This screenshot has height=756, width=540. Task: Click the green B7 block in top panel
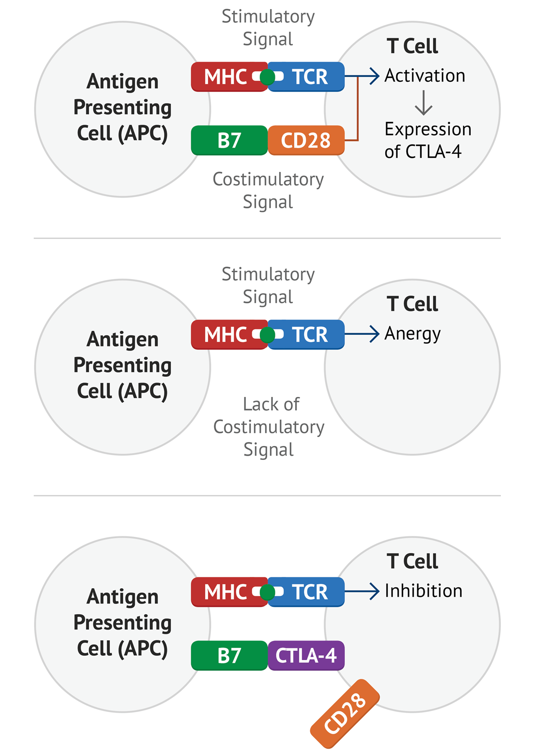point(229,140)
